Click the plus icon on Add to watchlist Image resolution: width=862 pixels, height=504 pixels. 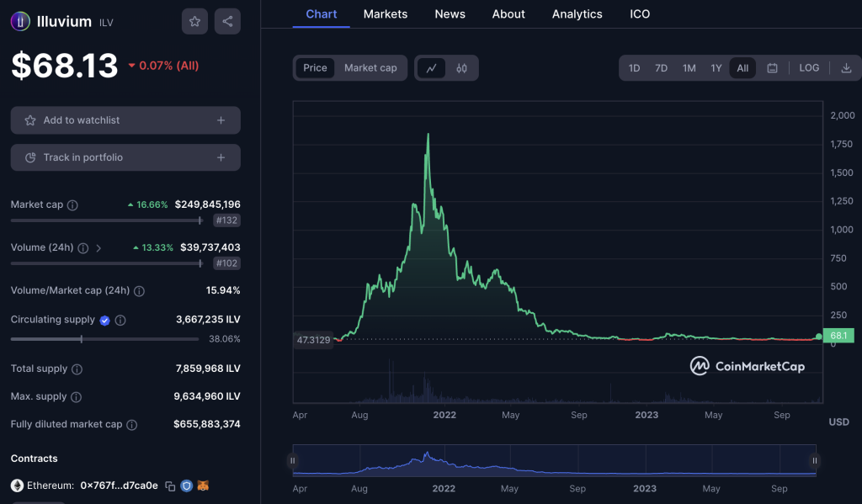click(221, 120)
